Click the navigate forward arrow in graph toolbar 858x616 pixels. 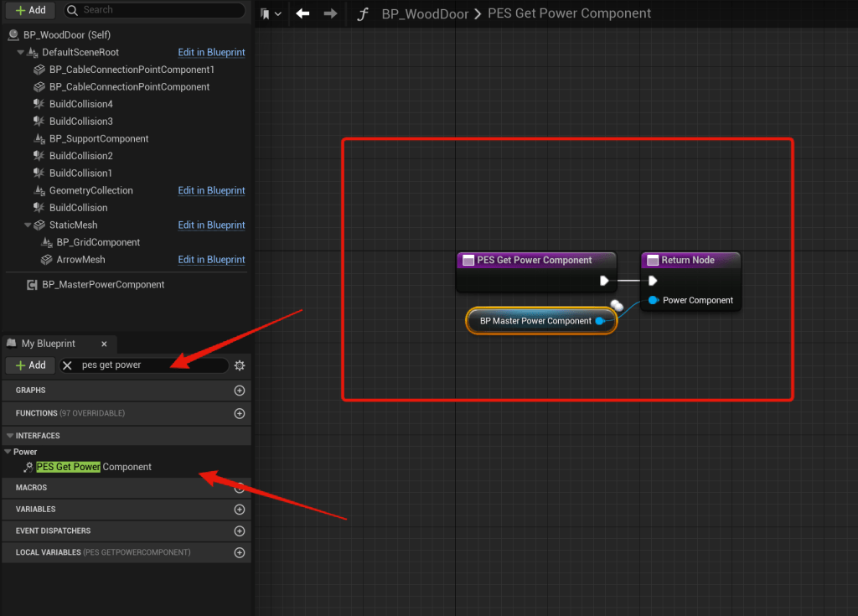pos(330,13)
